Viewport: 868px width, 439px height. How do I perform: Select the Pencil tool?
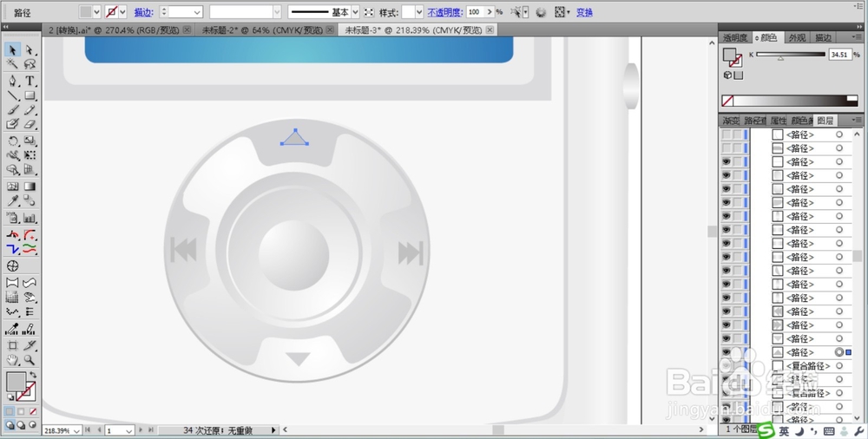(x=30, y=110)
